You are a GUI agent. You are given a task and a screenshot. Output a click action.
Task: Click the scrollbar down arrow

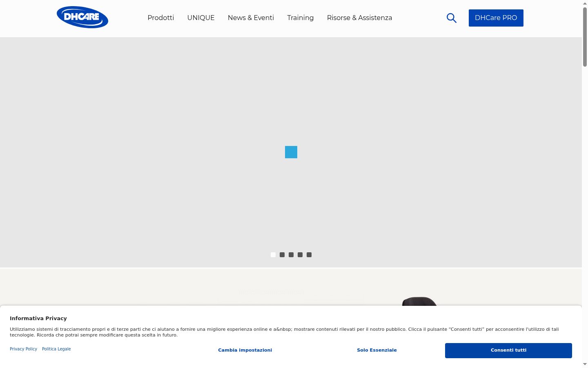coord(585,364)
